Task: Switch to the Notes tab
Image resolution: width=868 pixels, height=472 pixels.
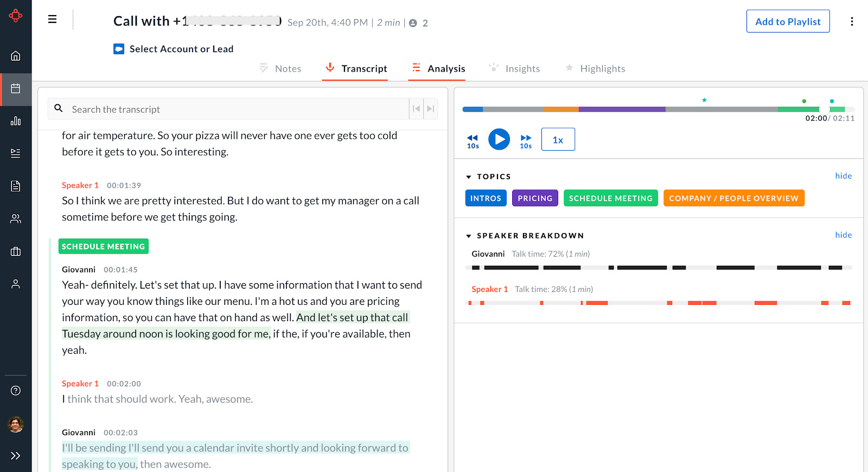Action: tap(280, 68)
